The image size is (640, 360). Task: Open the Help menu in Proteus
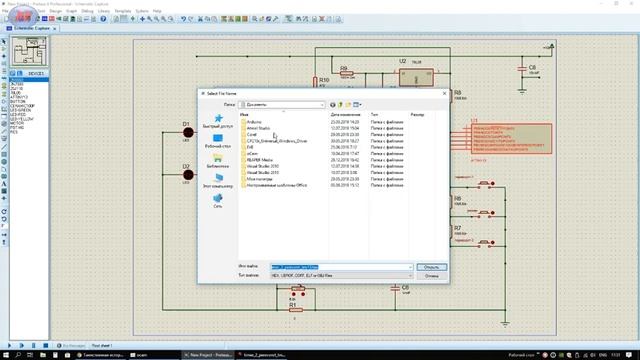pyautogui.click(x=157, y=11)
